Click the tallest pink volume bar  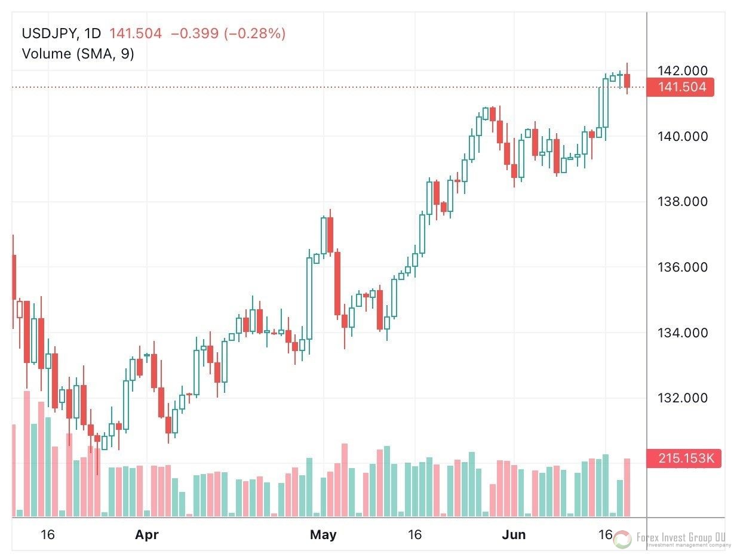27,454
